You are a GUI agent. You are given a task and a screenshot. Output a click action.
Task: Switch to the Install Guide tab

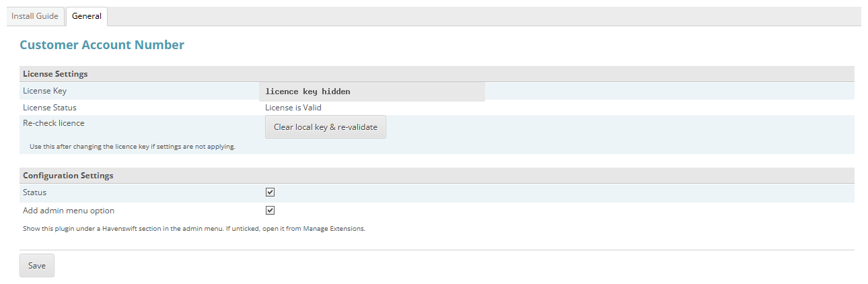(35, 16)
